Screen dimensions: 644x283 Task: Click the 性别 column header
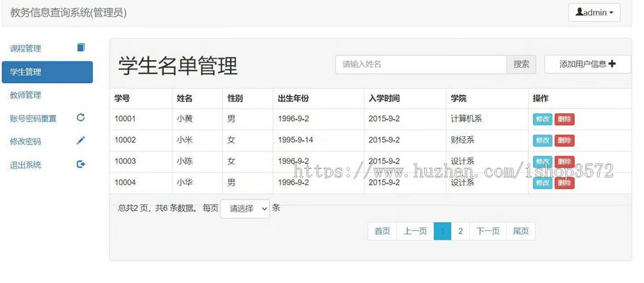tap(235, 98)
